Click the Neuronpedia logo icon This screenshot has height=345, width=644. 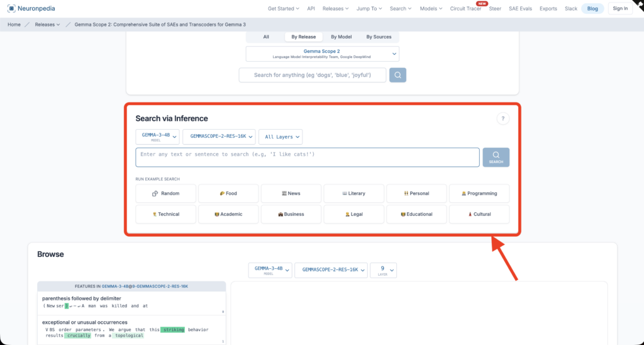11,8
